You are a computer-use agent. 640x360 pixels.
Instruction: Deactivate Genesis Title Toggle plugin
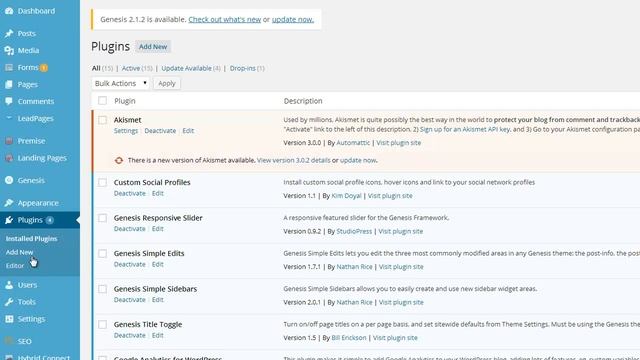tap(129, 336)
